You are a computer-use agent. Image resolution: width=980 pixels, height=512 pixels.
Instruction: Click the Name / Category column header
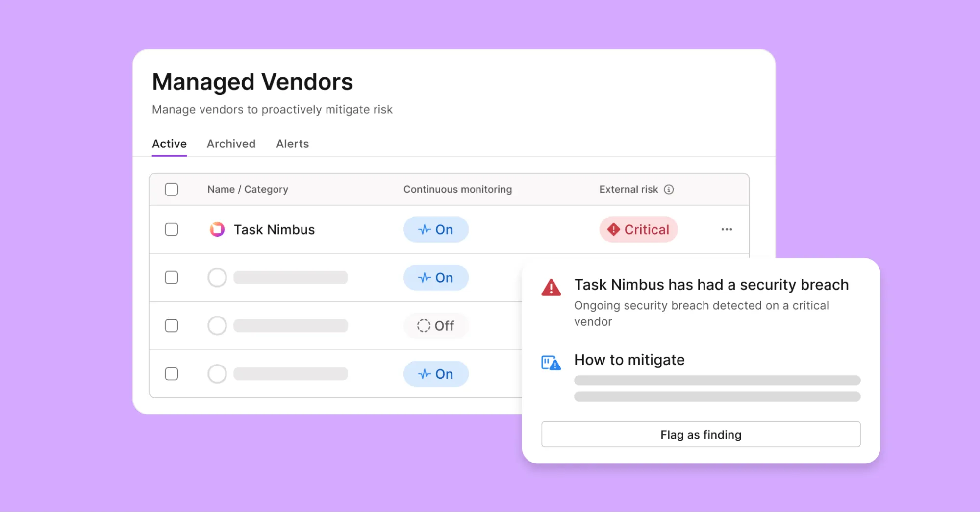coord(248,189)
